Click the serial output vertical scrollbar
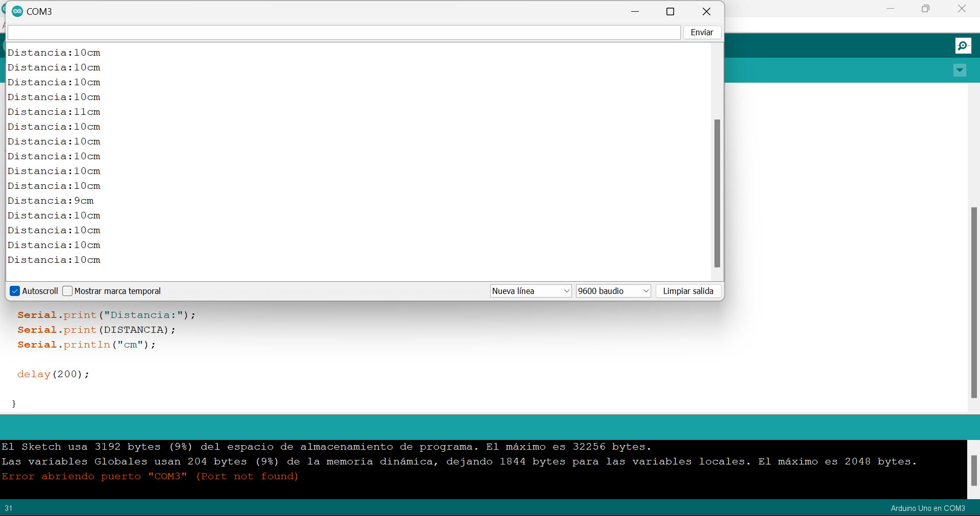The width and height of the screenshot is (980, 516). click(x=717, y=193)
